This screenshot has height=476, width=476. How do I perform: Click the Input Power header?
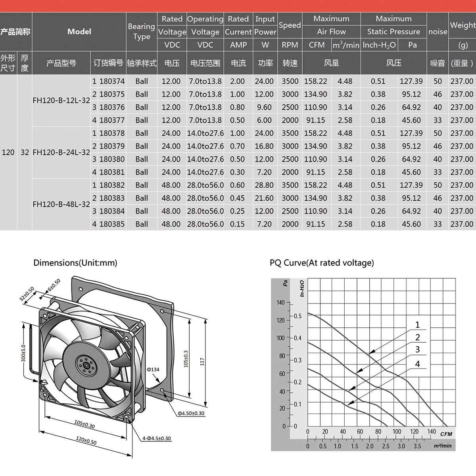tap(265, 25)
